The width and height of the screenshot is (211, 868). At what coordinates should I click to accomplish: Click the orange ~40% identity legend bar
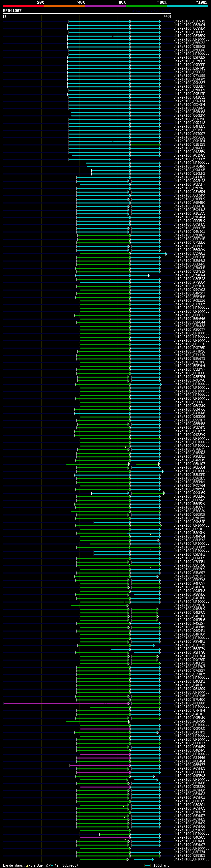coord(64,6)
